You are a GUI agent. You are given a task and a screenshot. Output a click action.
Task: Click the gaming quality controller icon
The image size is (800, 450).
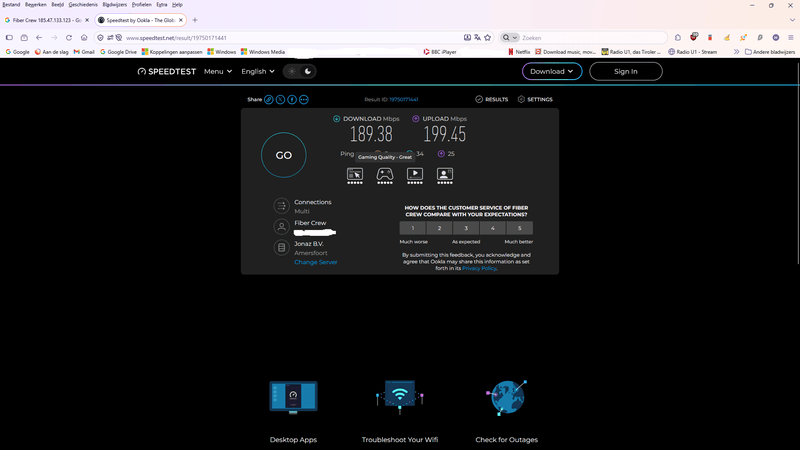pos(385,176)
